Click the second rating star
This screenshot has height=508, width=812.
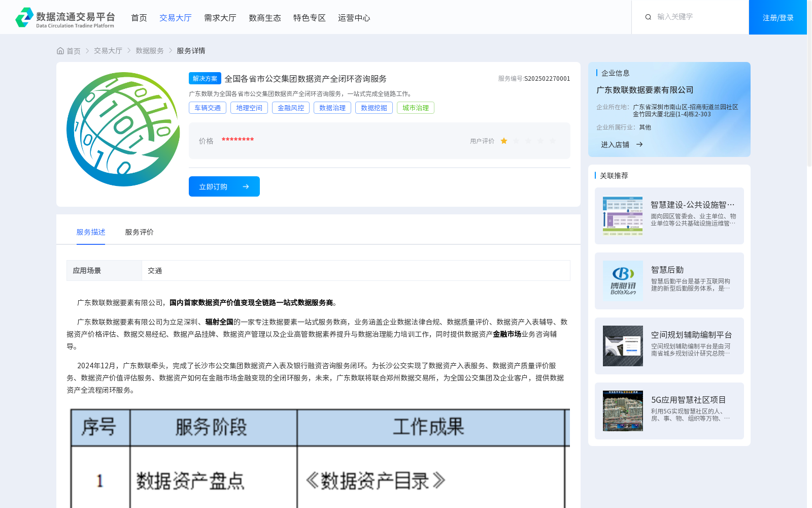516,141
